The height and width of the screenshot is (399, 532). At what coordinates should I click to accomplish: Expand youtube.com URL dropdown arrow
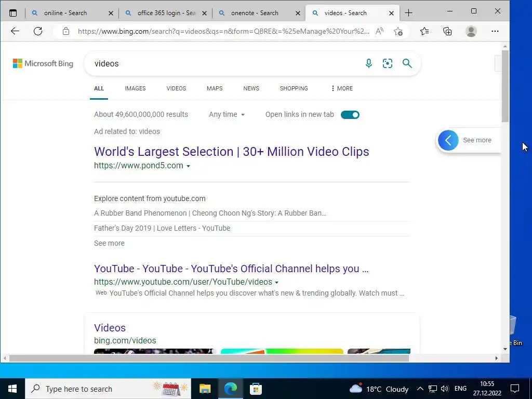(x=276, y=283)
